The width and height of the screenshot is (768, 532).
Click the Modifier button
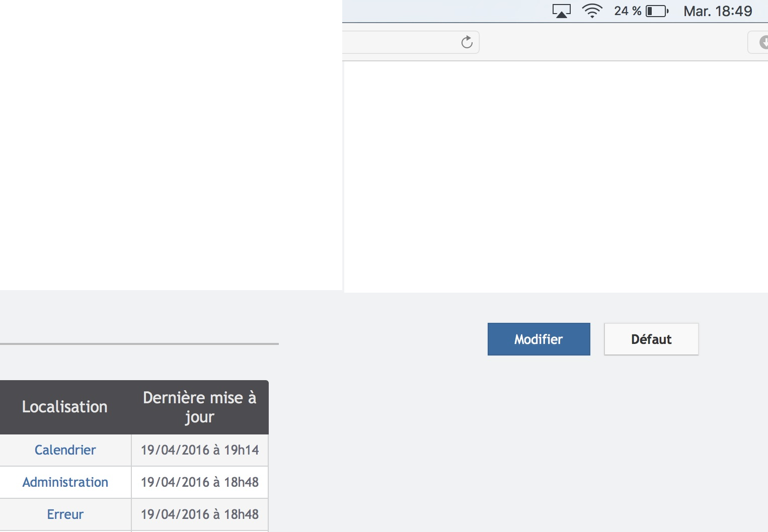pos(539,339)
